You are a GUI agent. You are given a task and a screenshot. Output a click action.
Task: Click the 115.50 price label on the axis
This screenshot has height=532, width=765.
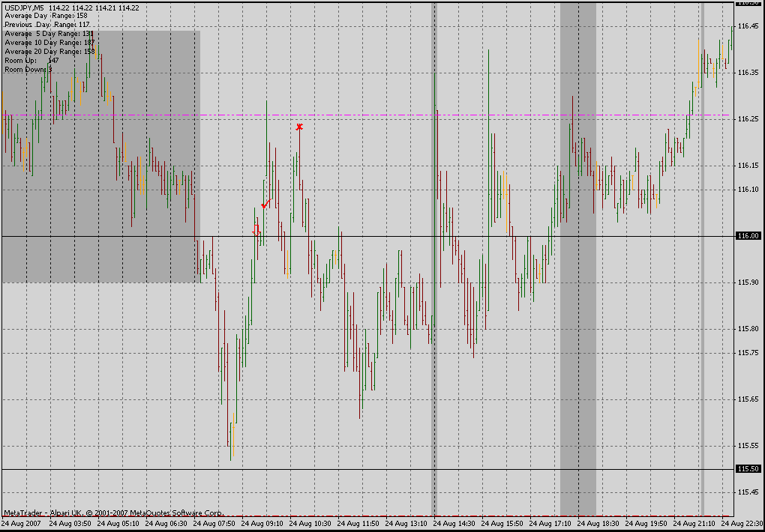tap(748, 469)
